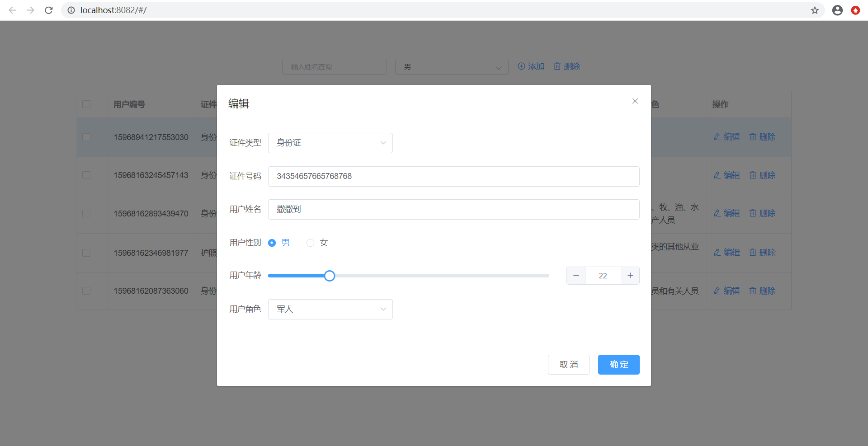This screenshot has height=446, width=868.
Task: Click cell 15968162346981977
Action: [151, 253]
